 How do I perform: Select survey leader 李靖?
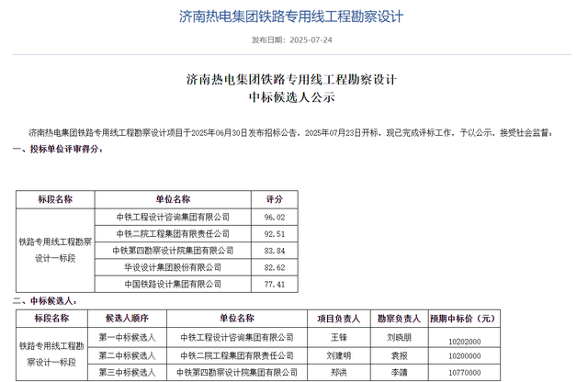399,372
